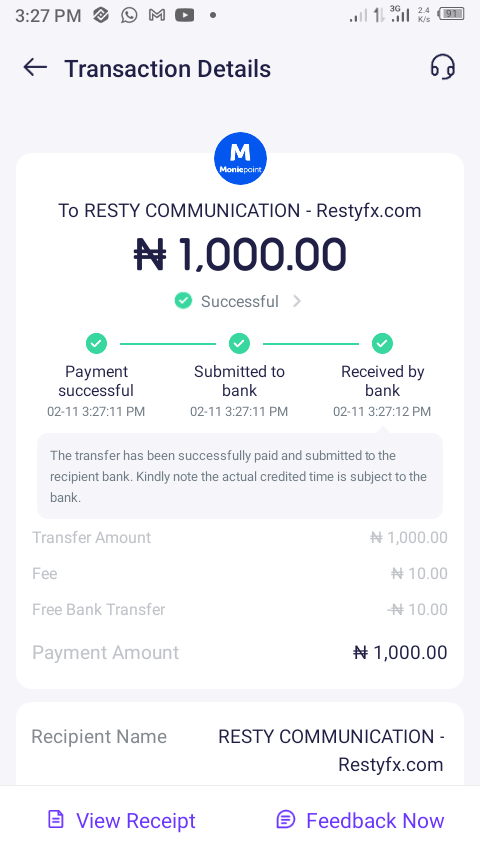Image resolution: width=480 pixels, height=854 pixels.
Task: Tap the Moniepoint bank logo
Action: (x=240, y=158)
